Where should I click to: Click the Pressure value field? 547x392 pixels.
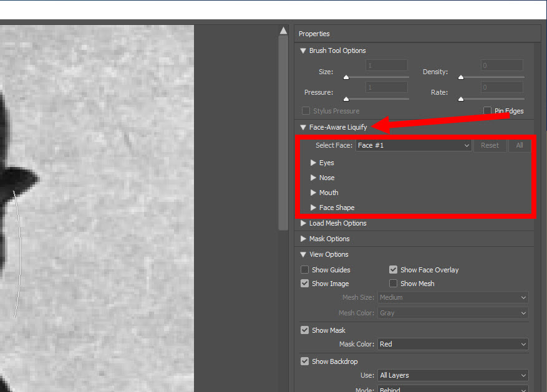tap(387, 87)
